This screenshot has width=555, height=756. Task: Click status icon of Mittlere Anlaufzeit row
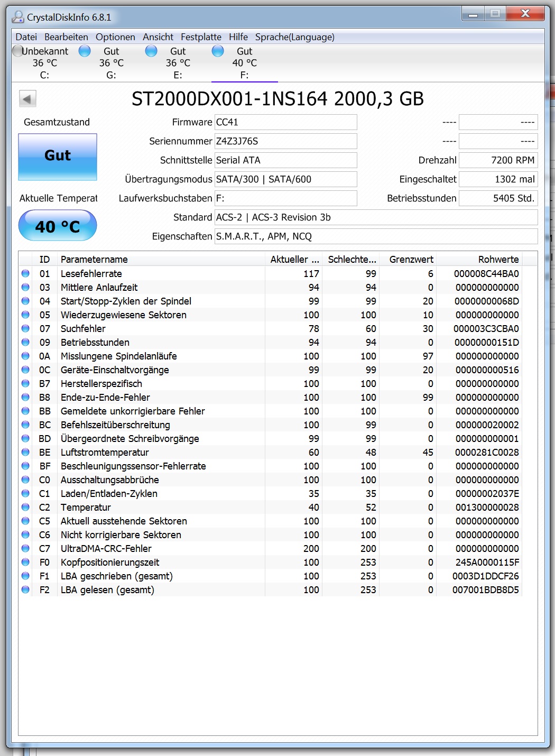point(25,287)
